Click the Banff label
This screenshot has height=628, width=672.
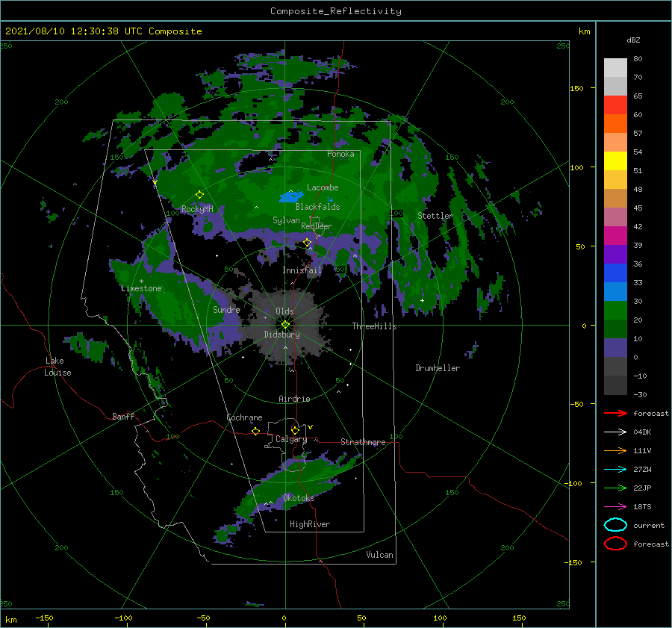[123, 416]
